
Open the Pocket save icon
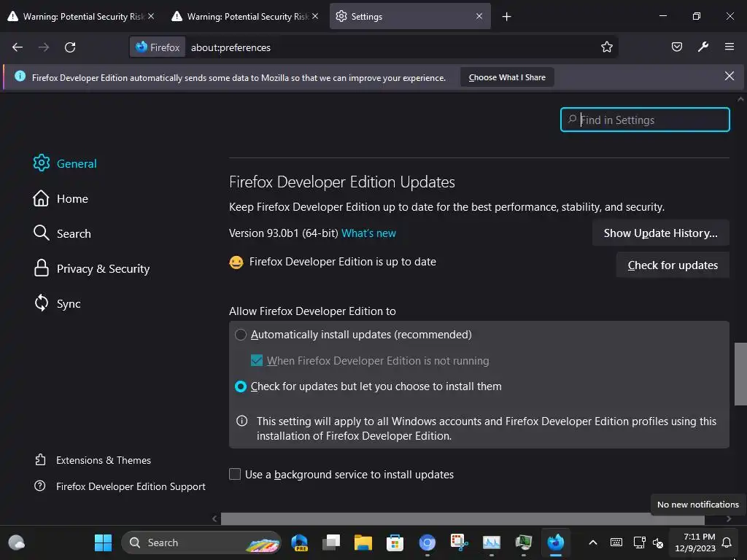pyautogui.click(x=676, y=47)
